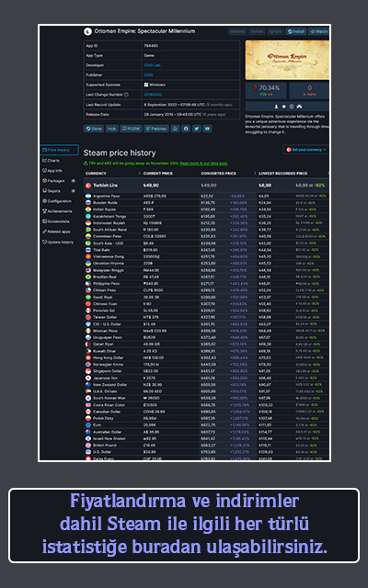Click the Brazilian Real row
Screen dimensions: 368x588
[x=206, y=277]
